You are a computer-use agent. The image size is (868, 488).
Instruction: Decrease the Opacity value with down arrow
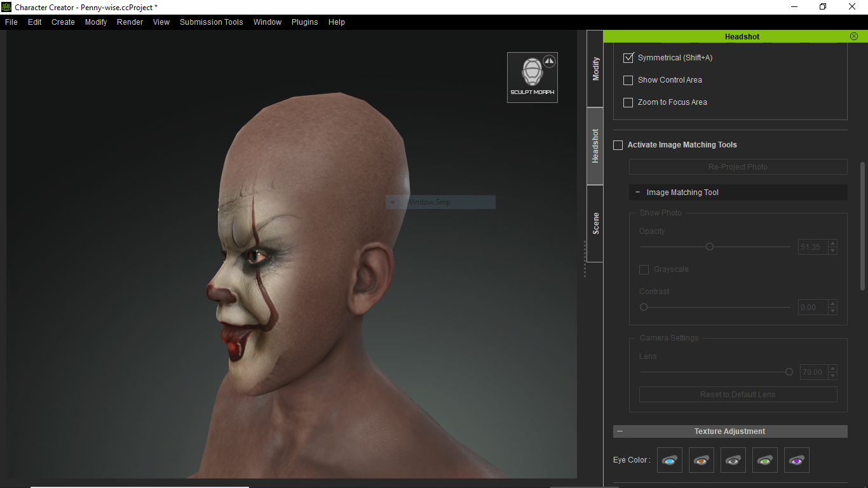tap(833, 251)
